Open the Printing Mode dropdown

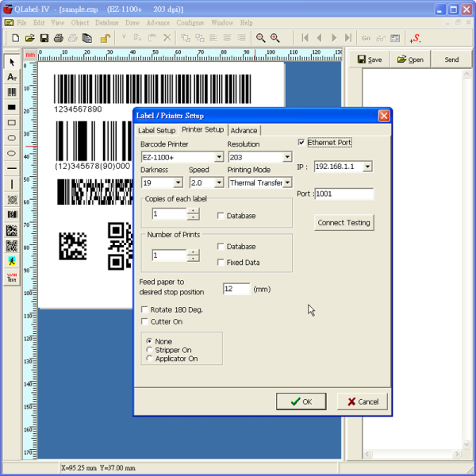coord(287,182)
